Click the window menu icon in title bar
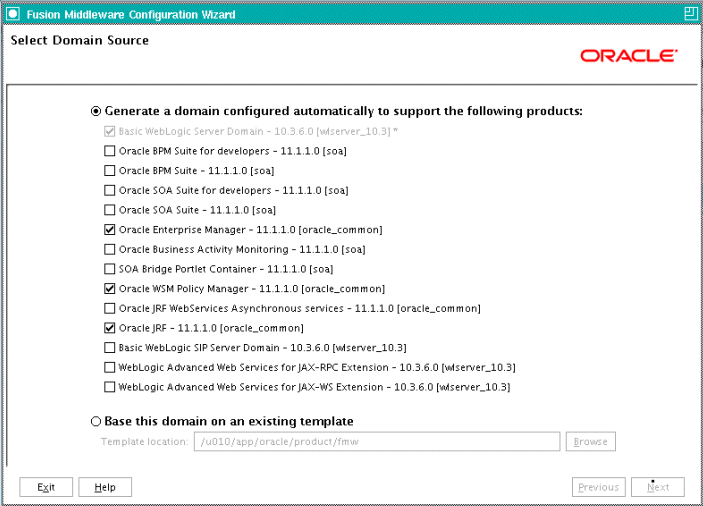The width and height of the screenshot is (703, 506). (13, 14)
